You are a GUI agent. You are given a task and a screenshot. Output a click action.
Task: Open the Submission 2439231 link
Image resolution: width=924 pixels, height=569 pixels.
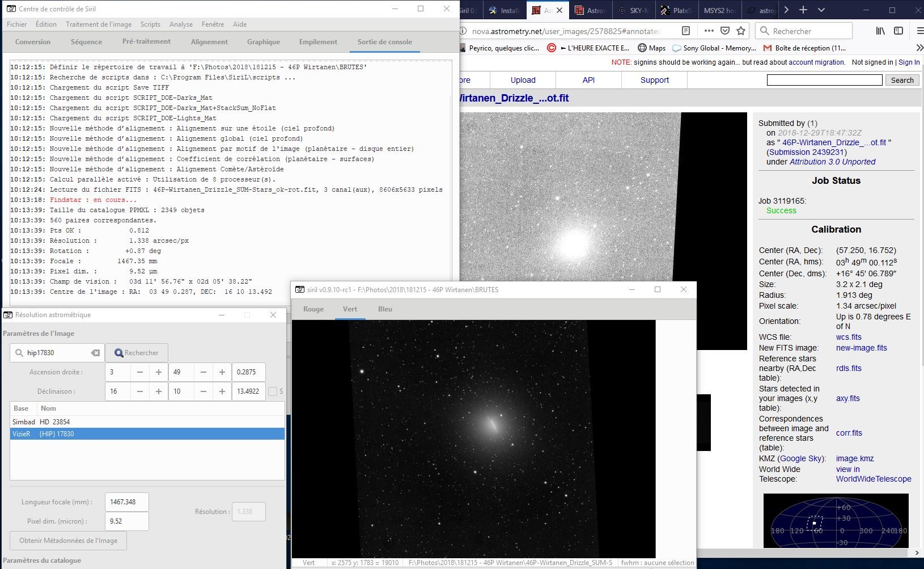click(807, 152)
